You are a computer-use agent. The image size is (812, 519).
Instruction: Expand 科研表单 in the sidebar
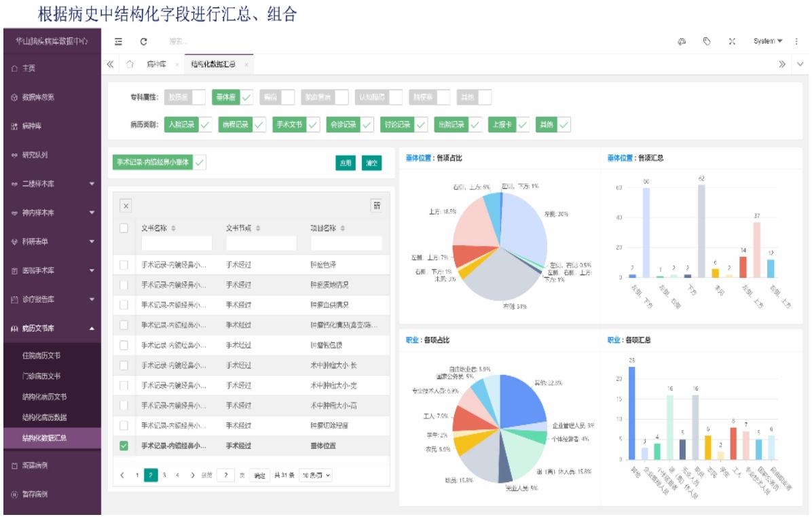click(x=52, y=242)
